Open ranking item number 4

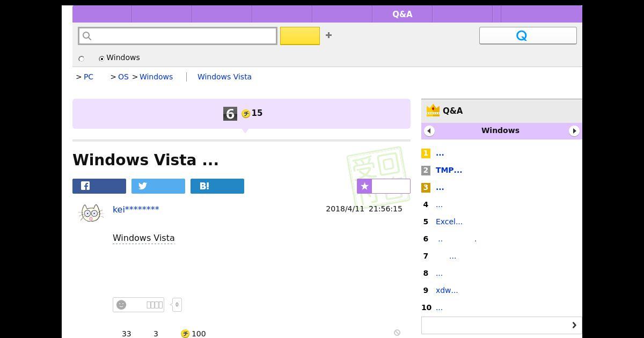point(439,205)
